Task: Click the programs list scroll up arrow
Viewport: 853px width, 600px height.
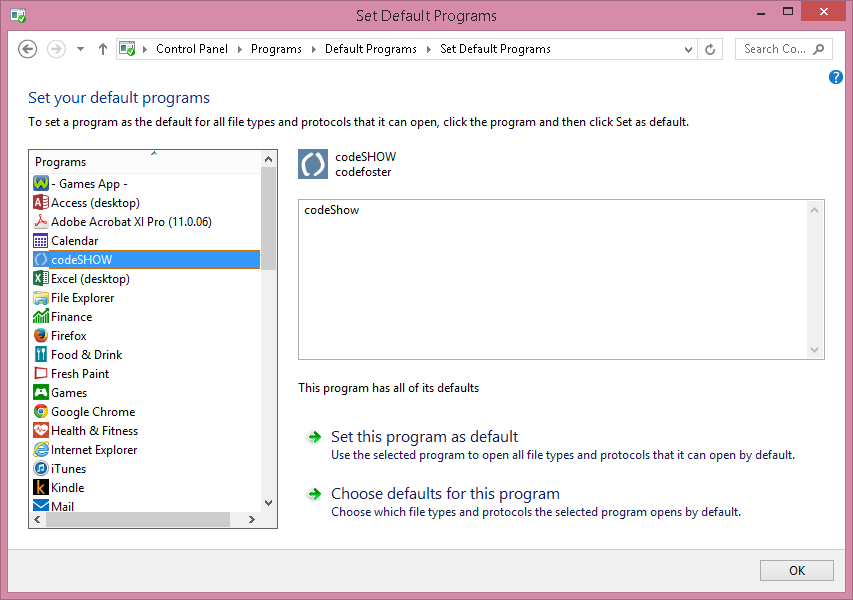Action: [268, 159]
